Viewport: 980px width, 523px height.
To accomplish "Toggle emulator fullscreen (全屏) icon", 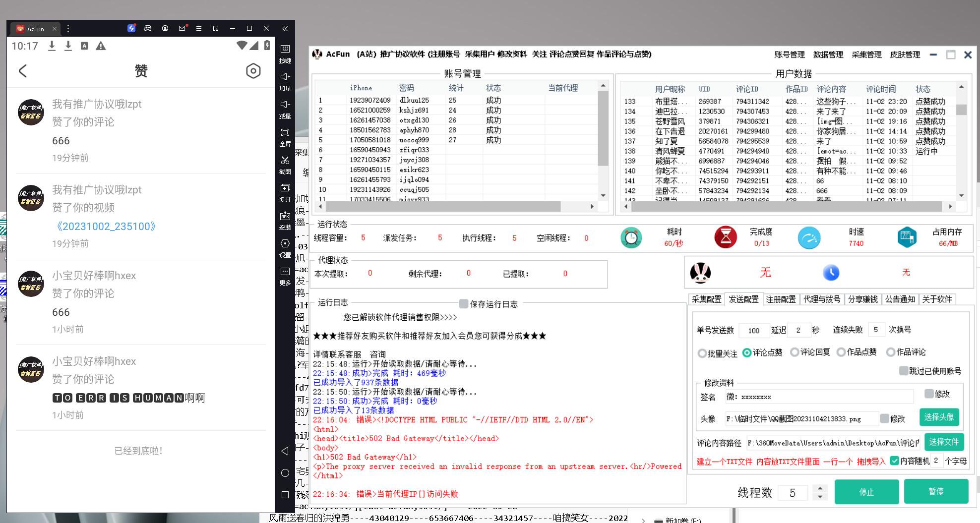I will point(285,133).
